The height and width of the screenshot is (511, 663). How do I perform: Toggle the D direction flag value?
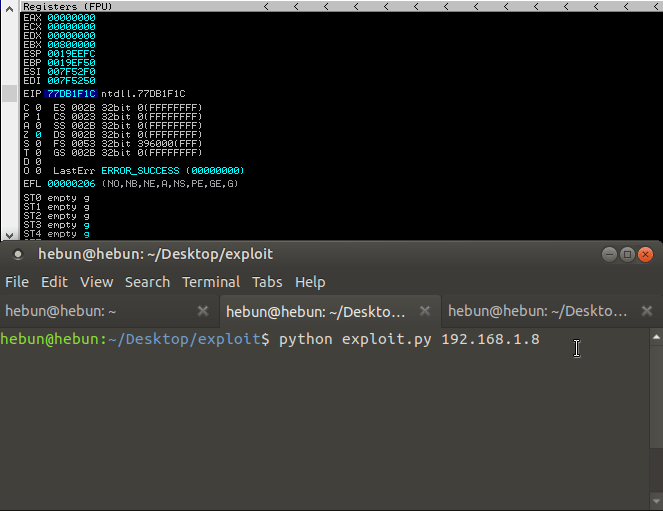pyautogui.click(x=38, y=162)
